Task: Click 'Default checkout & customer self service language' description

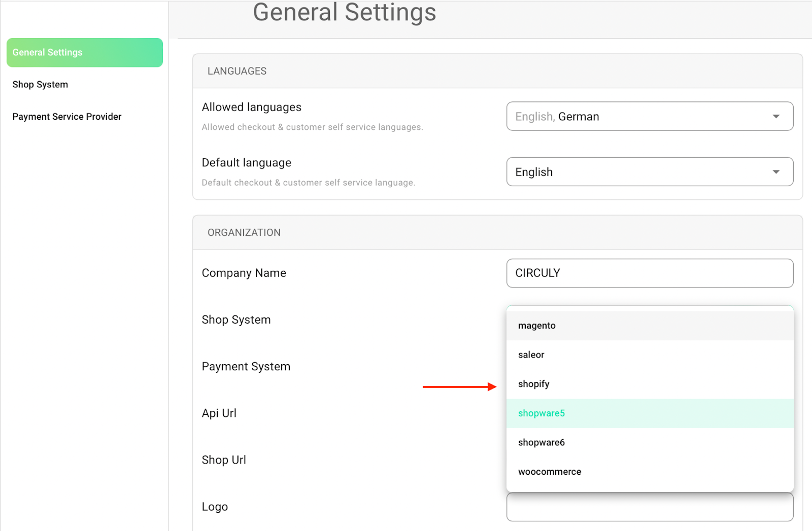Action: [x=308, y=183]
